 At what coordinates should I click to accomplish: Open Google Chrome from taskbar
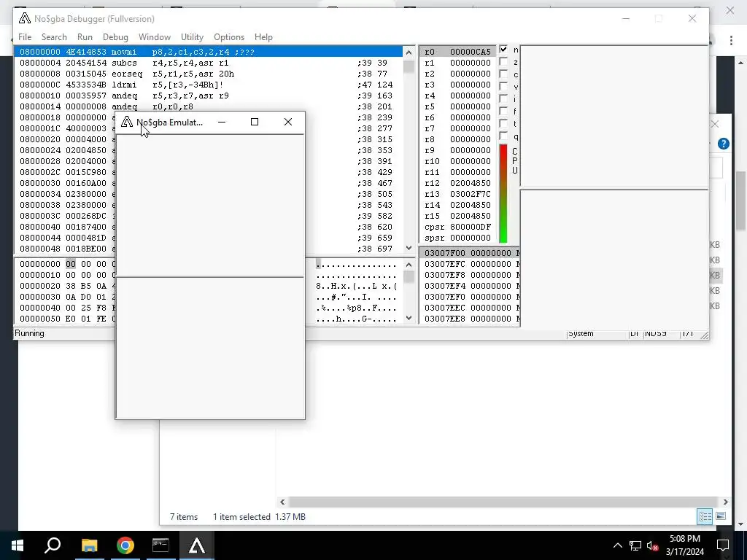(x=125, y=545)
